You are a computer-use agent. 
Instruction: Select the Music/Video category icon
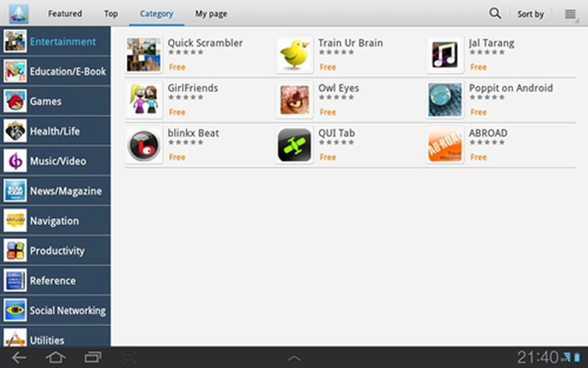tap(15, 161)
